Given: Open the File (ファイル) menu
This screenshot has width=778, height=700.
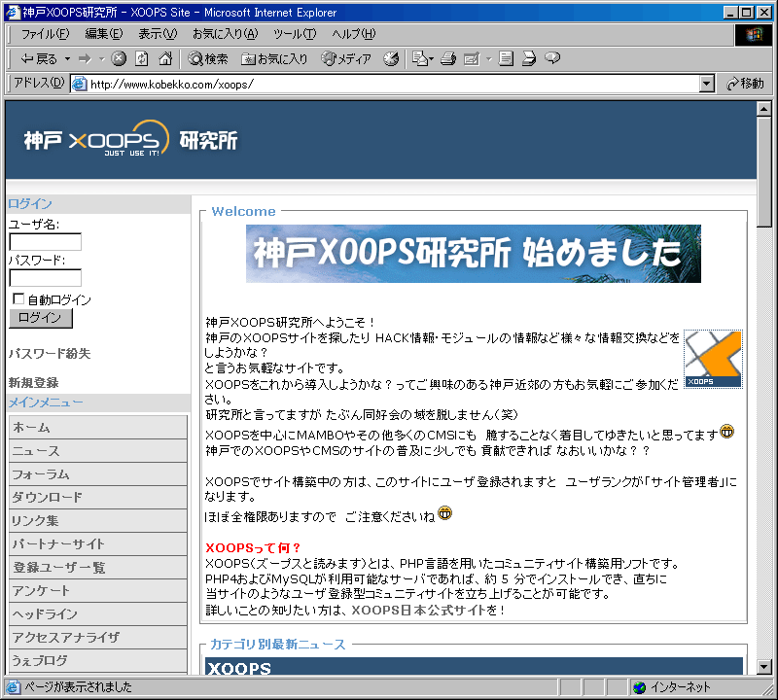Looking at the screenshot, I should [45, 34].
